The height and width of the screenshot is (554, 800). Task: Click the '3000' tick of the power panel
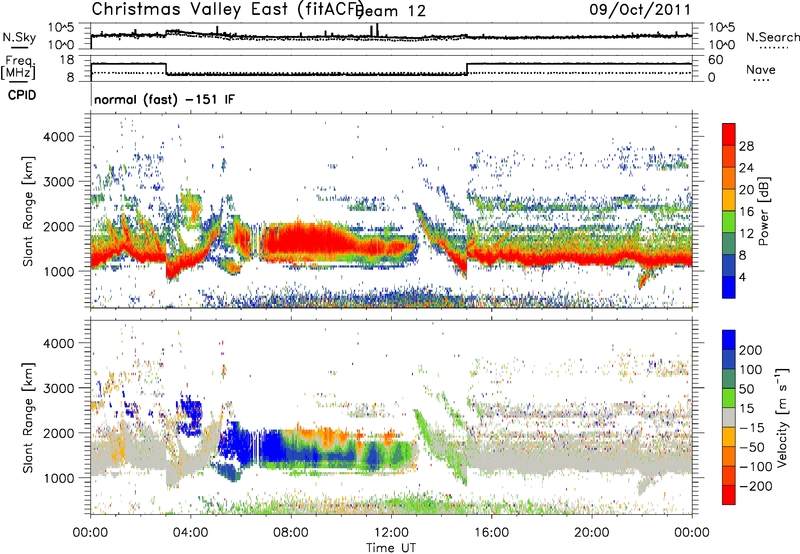click(x=58, y=182)
